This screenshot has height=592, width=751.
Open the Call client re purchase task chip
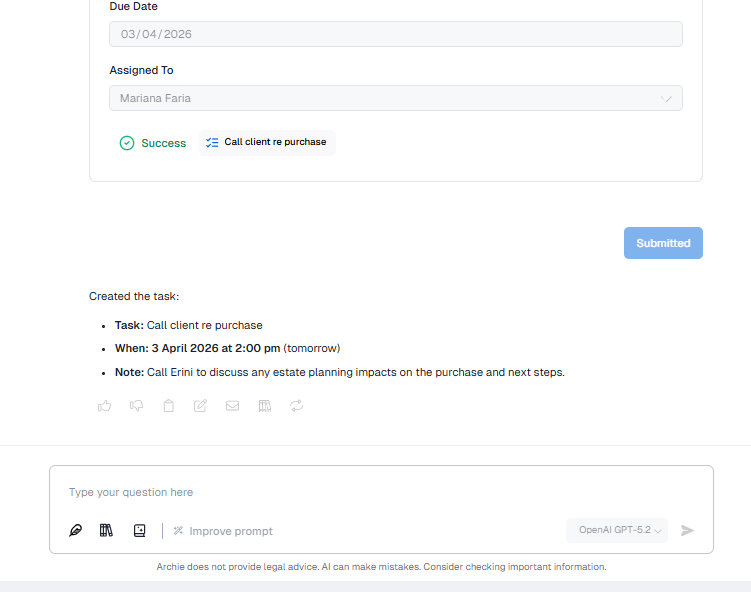click(267, 143)
